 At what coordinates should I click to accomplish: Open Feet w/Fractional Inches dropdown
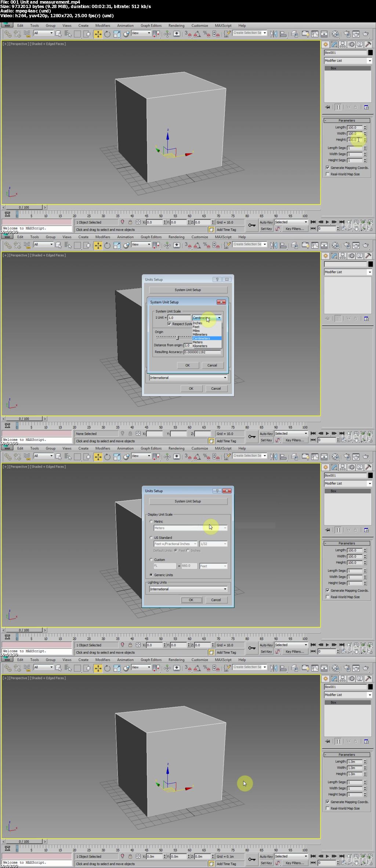coord(176,544)
